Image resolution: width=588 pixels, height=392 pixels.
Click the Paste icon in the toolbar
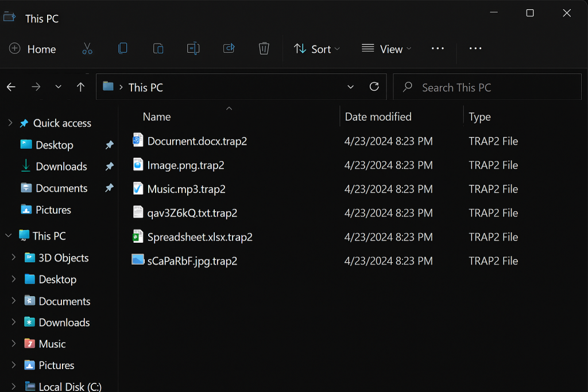click(158, 49)
